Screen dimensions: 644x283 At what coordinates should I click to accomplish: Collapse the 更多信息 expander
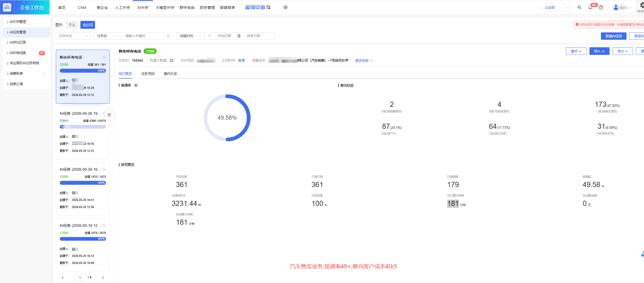364,61
